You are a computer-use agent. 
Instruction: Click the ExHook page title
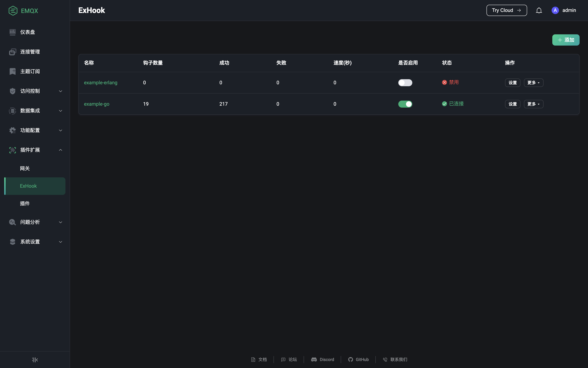pyautogui.click(x=92, y=10)
